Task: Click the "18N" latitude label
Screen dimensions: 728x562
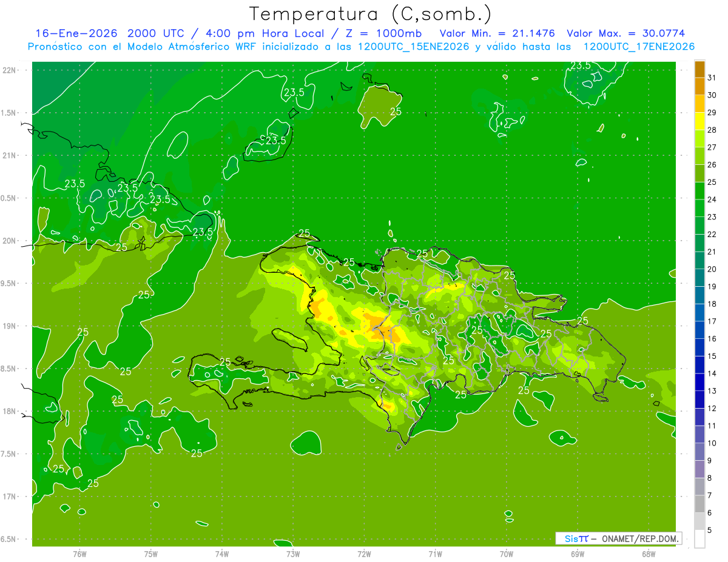Action: click(9, 412)
